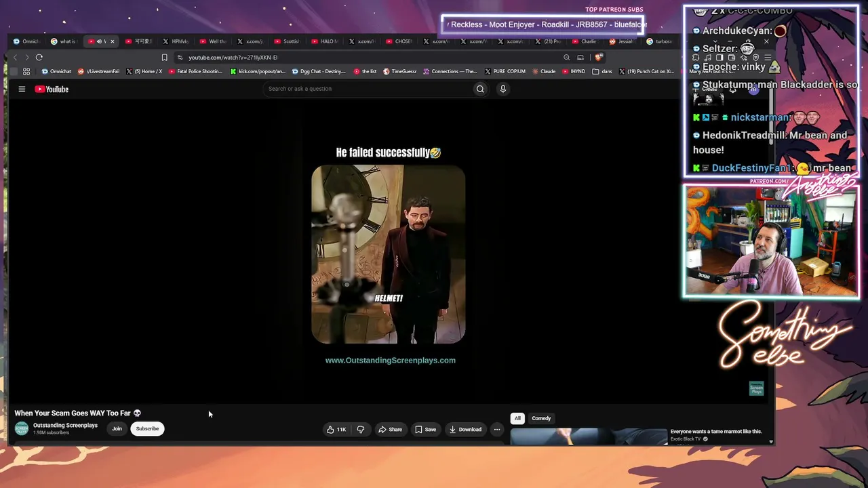This screenshot has height=488, width=868.
Task: Mute the playing YouTube tab
Action: [x=99, y=41]
